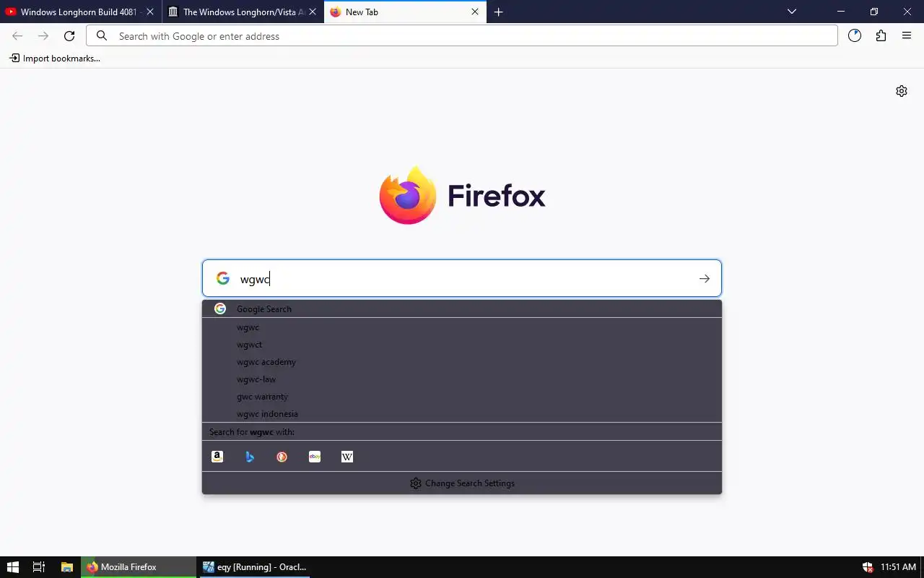Viewport: 924px width, 578px height.
Task: Search wgwc with Wikipedia icon
Action: point(347,457)
